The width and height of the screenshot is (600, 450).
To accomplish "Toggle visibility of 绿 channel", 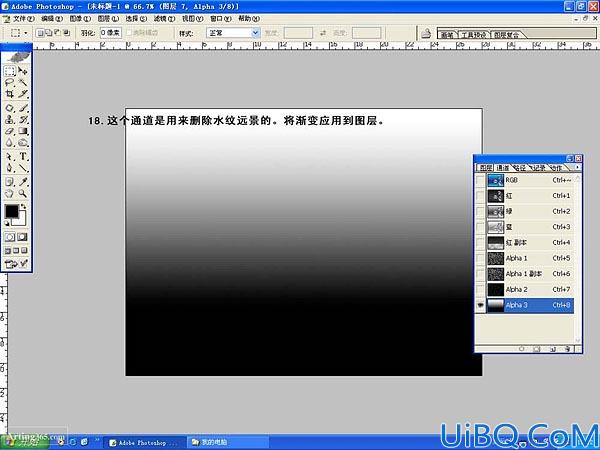I will [480, 212].
